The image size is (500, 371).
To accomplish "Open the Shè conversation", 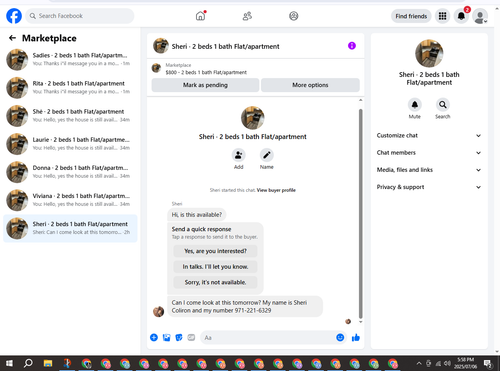I will (70, 116).
